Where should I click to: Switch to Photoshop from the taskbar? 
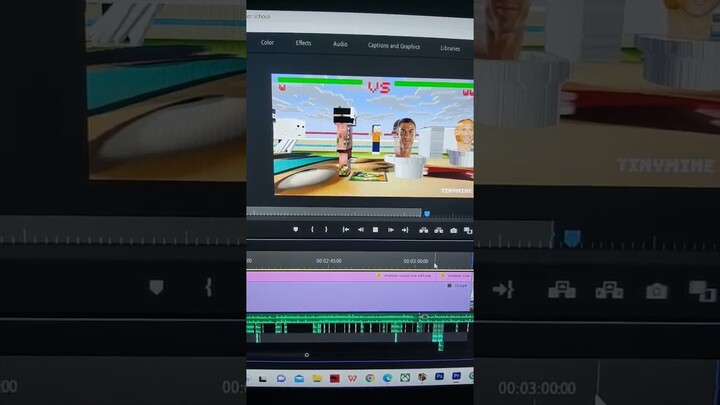[x=439, y=377]
